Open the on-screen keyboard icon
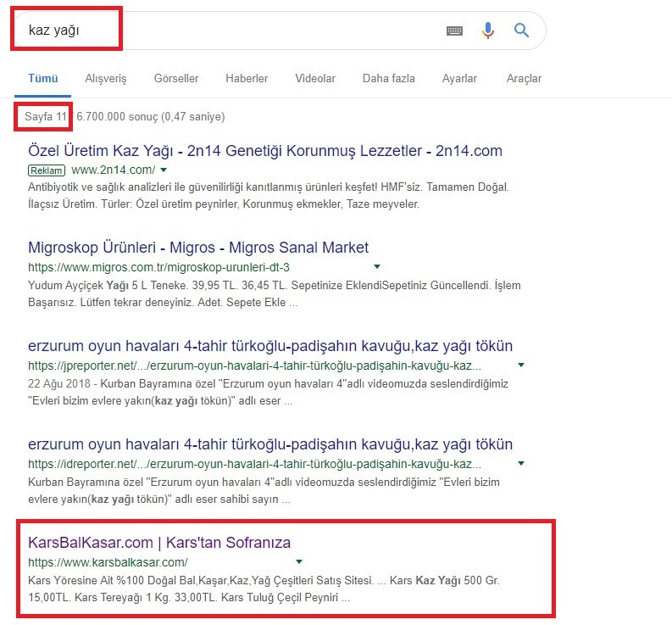Image resolution: width=672 pixels, height=625 pixels. [454, 31]
